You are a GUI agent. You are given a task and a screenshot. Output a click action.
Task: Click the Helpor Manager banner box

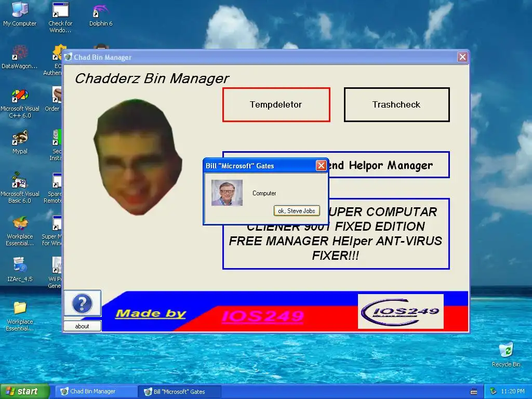pos(389,165)
